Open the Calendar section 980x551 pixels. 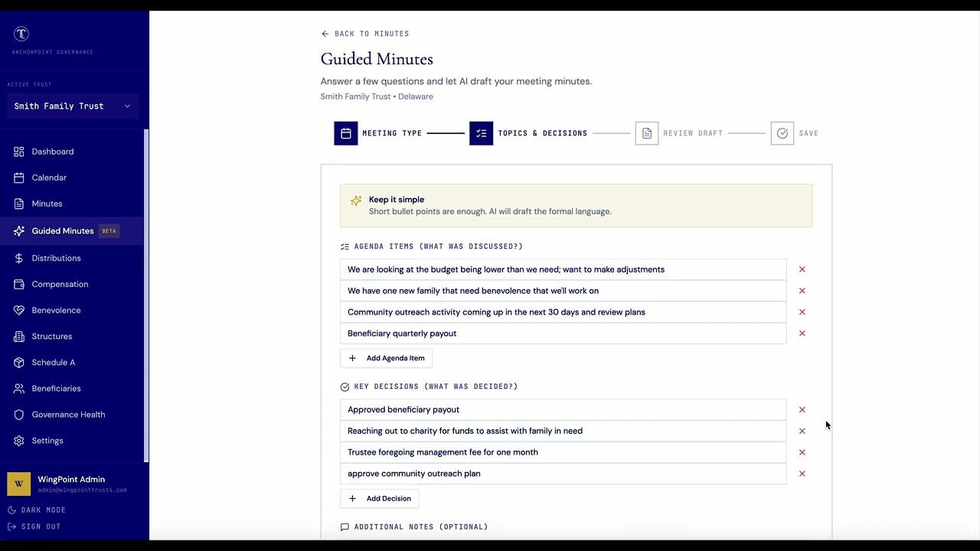[x=49, y=177]
